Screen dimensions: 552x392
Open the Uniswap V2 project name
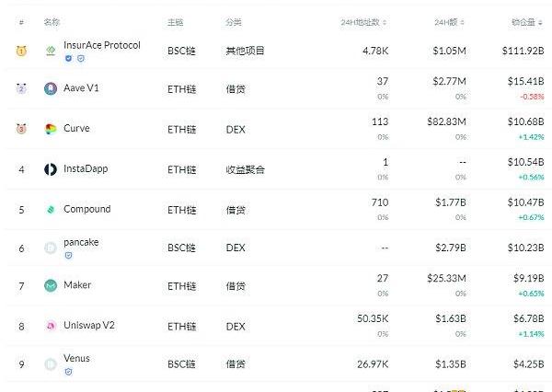89,325
